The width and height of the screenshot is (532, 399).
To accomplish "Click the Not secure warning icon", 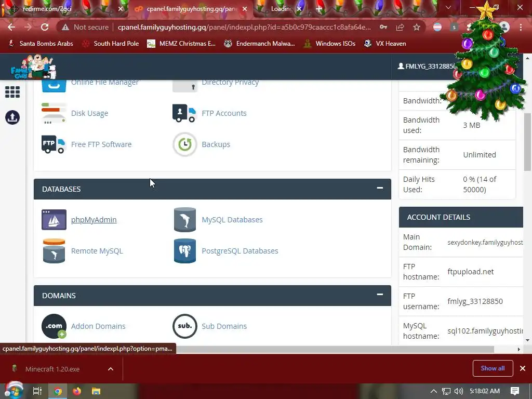I will click(x=65, y=27).
